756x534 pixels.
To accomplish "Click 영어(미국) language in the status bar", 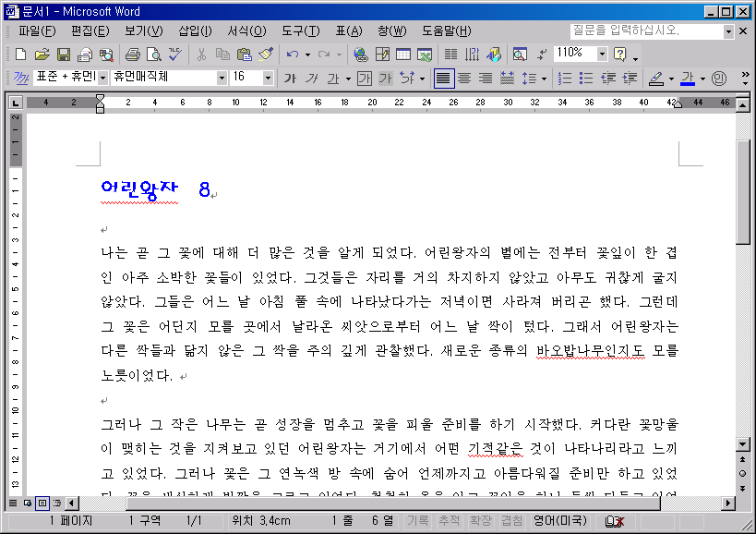I will point(558,521).
